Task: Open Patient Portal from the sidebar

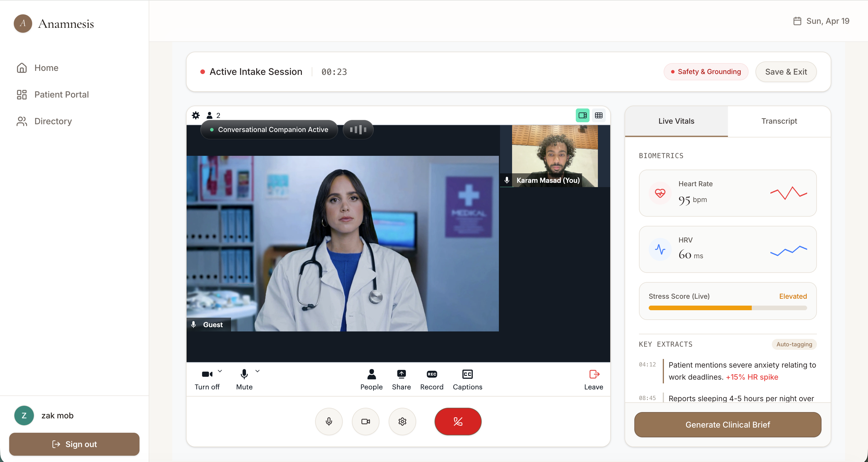Action: coord(61,94)
